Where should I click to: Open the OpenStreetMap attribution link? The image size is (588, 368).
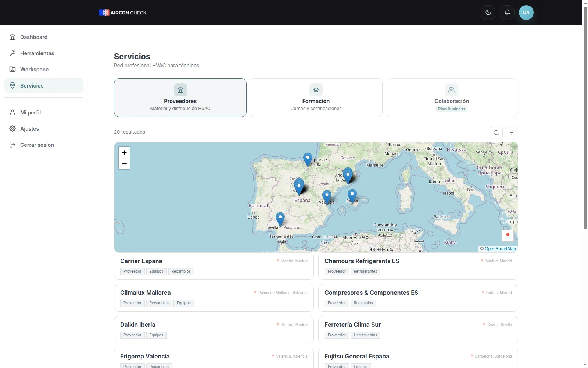pyautogui.click(x=500, y=249)
